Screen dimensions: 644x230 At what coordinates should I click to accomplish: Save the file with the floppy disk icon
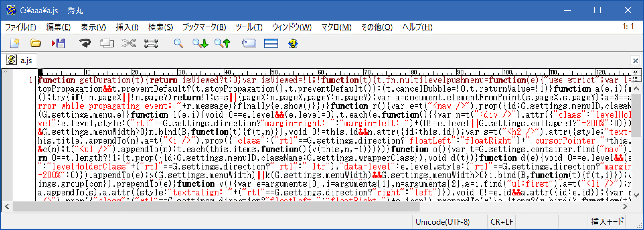58,43
